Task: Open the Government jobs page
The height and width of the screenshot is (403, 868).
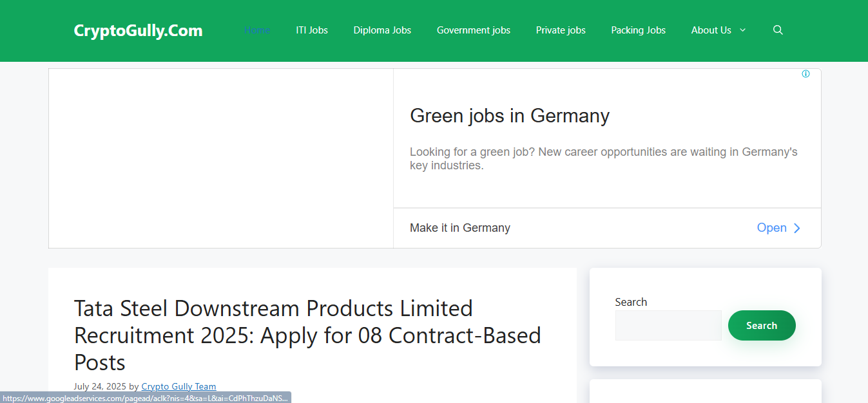Action: tap(474, 30)
